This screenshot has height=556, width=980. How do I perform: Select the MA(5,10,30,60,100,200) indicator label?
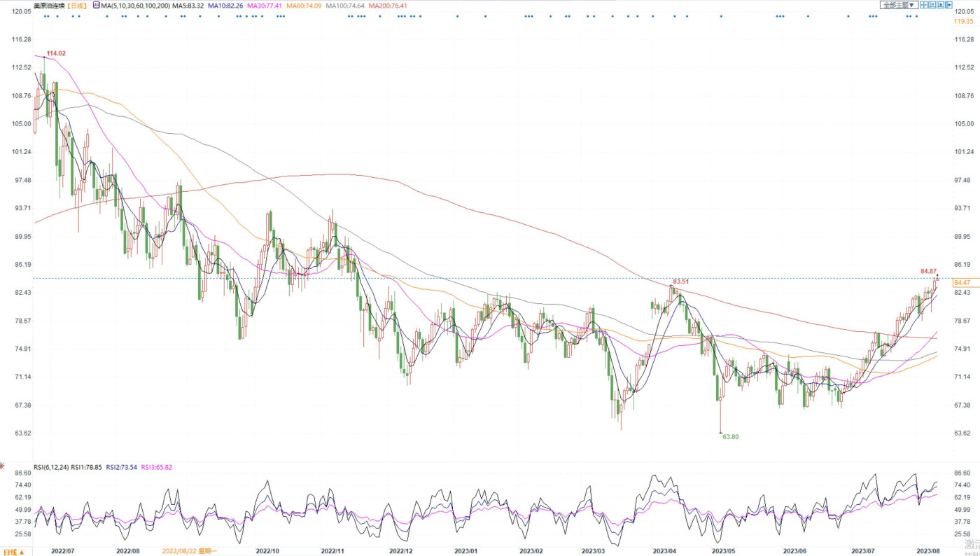pos(135,6)
